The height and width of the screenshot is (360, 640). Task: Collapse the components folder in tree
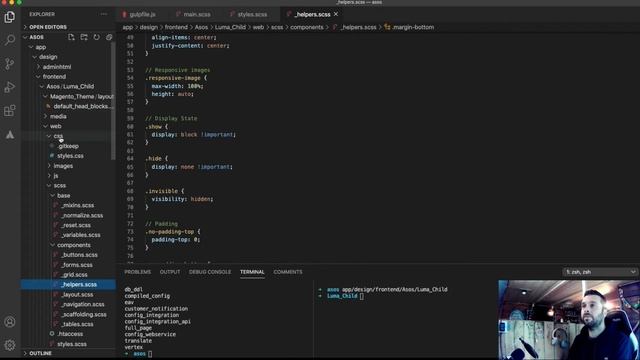pos(68,245)
